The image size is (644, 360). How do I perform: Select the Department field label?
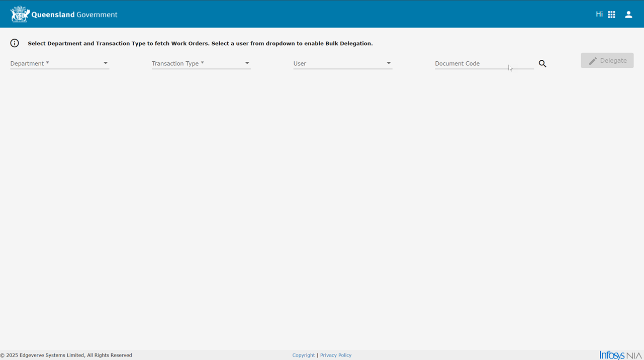(x=30, y=64)
